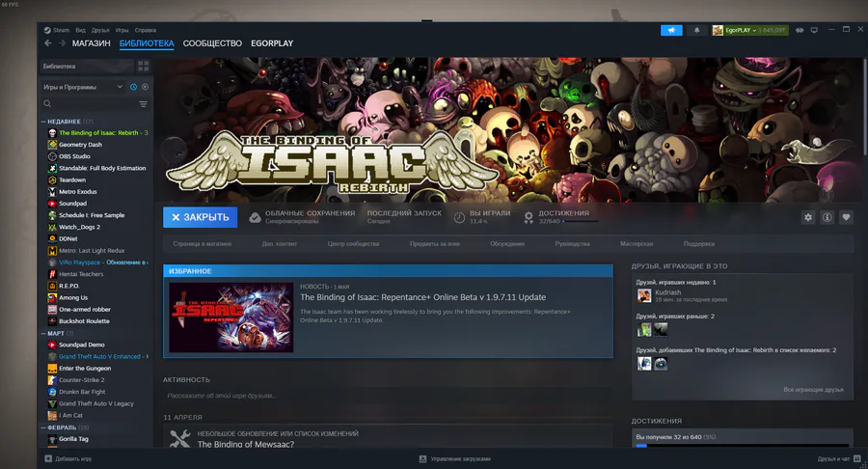
Task: Open Friends and chat icon
Action: tap(857, 458)
